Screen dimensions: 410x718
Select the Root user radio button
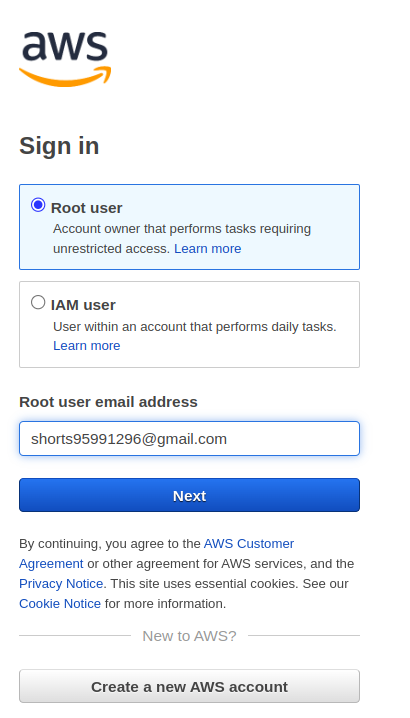point(38,205)
